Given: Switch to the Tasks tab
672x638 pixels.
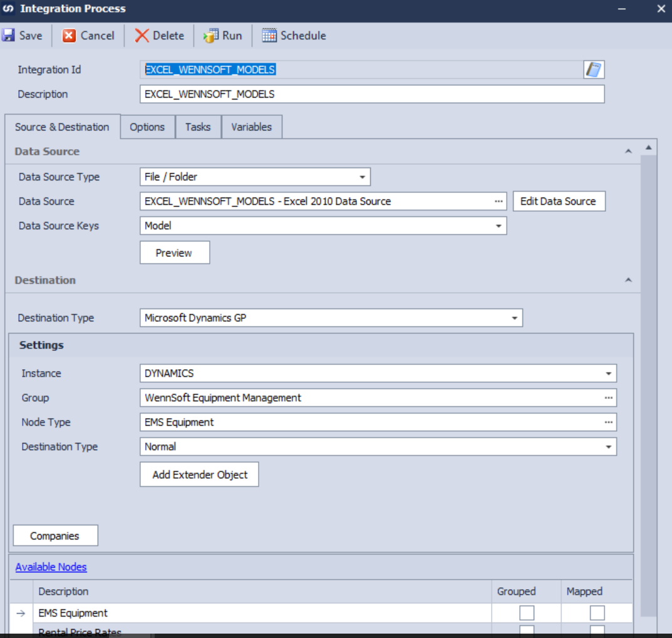Looking at the screenshot, I should coord(198,127).
